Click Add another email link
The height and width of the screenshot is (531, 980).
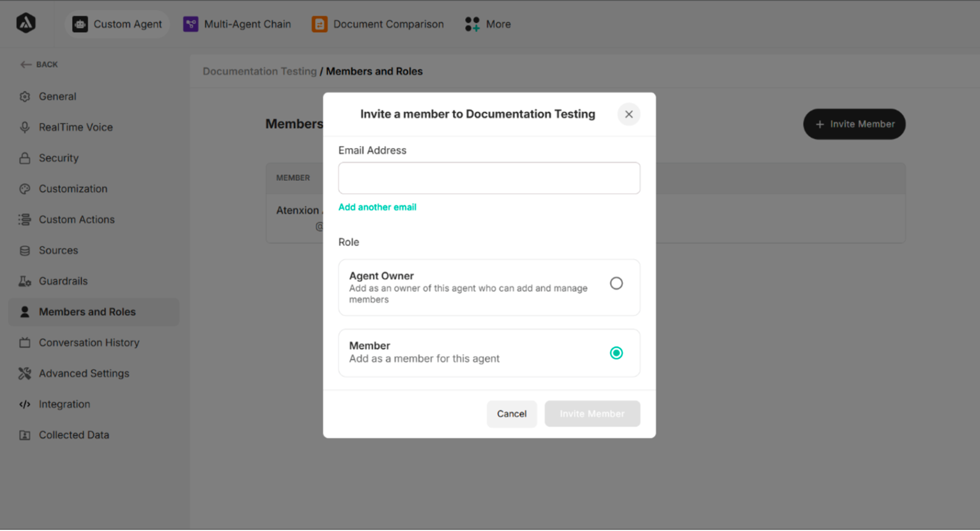(x=377, y=207)
